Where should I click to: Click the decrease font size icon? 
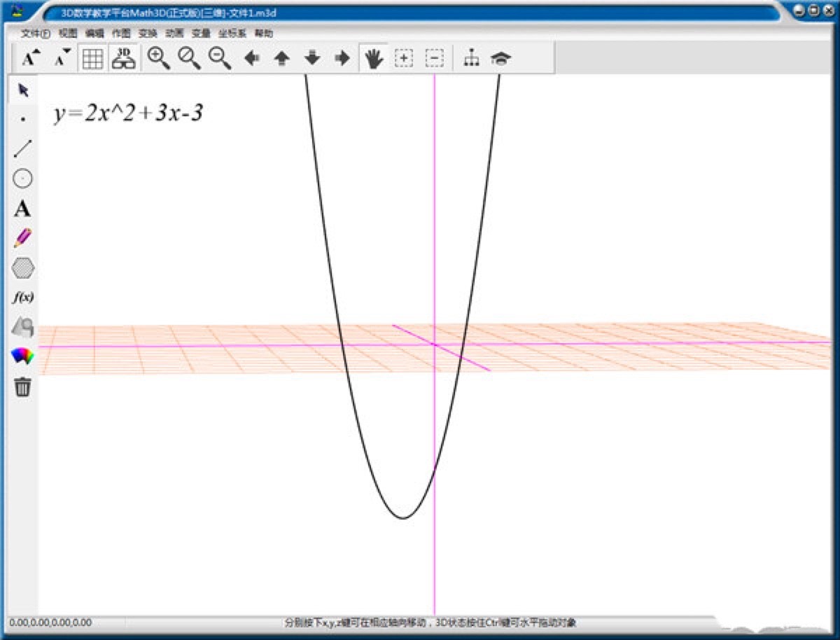tap(62, 58)
